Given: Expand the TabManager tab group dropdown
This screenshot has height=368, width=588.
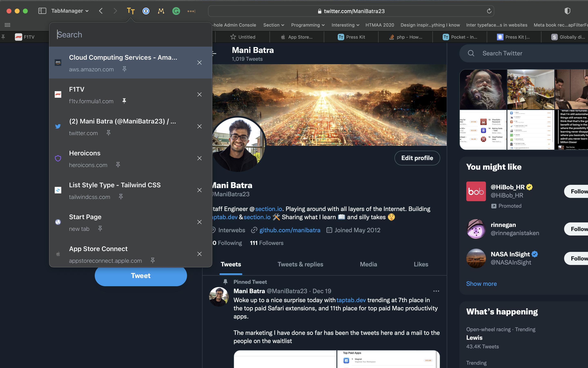Looking at the screenshot, I should click(70, 11).
